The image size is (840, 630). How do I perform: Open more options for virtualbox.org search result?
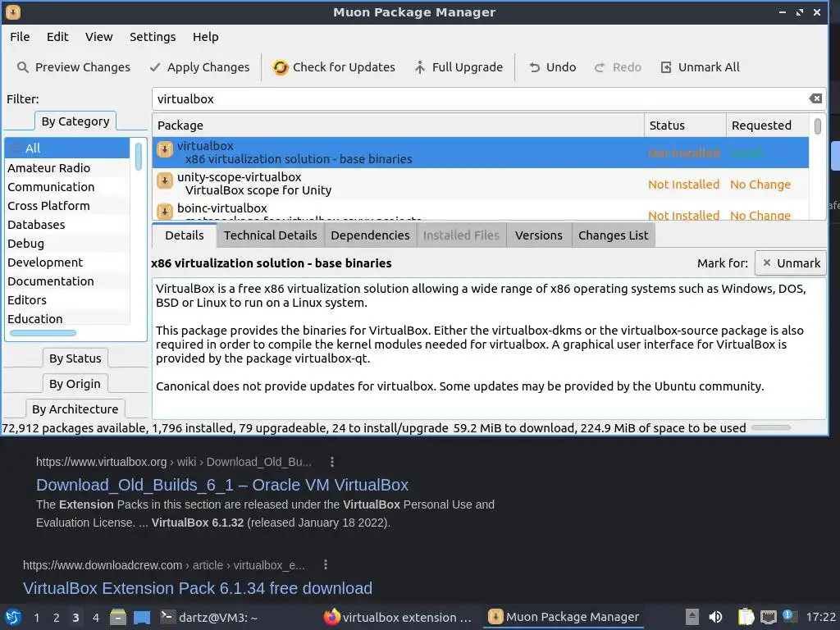[x=332, y=462]
